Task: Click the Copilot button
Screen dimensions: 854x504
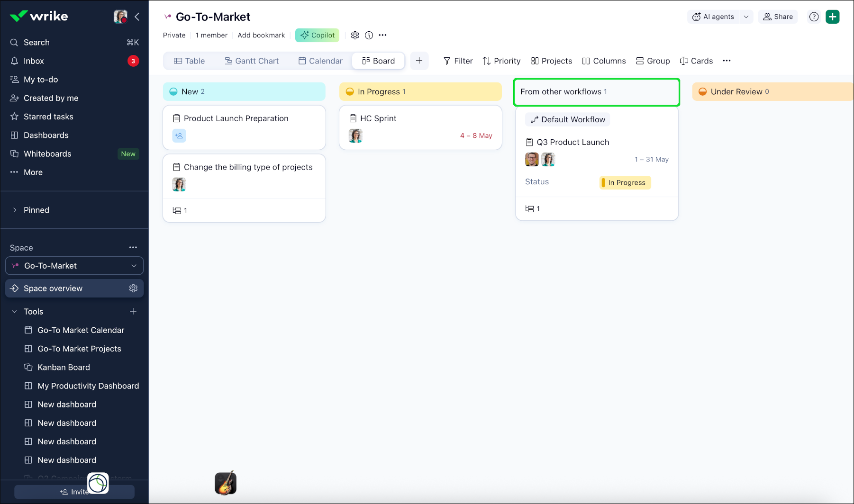Action: click(x=317, y=35)
